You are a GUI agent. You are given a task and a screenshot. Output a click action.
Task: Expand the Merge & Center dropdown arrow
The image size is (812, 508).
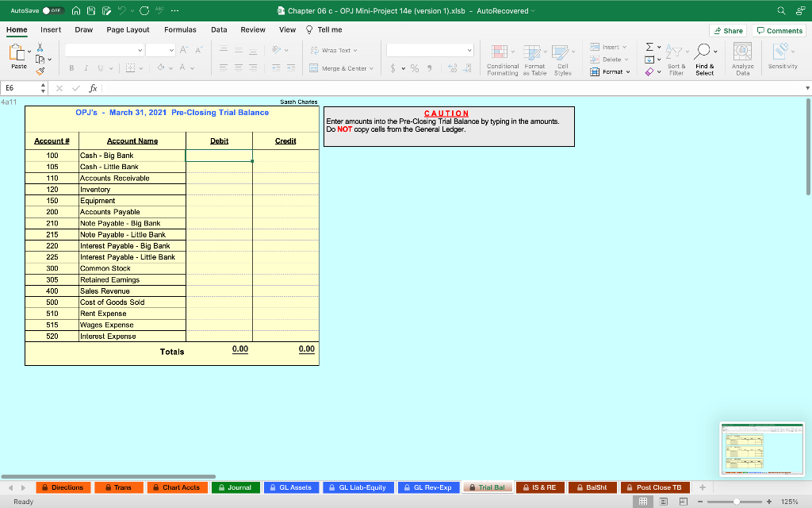coord(371,68)
